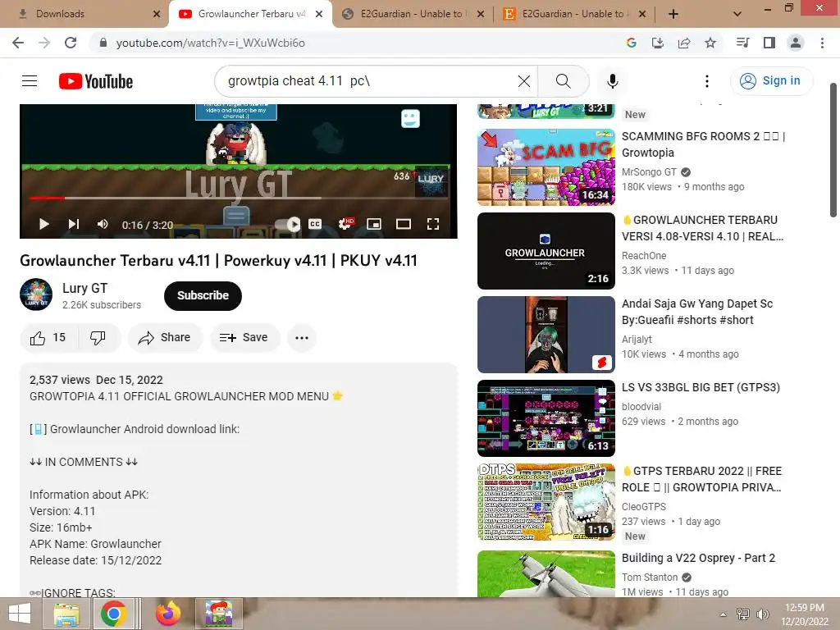Open SCAMMING BFG ROOMS 2 thumbnail
This screenshot has width=840, height=630.
546,167
